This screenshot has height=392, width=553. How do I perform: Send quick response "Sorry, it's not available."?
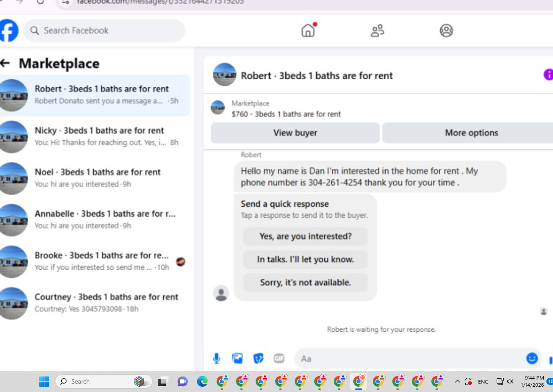(305, 282)
